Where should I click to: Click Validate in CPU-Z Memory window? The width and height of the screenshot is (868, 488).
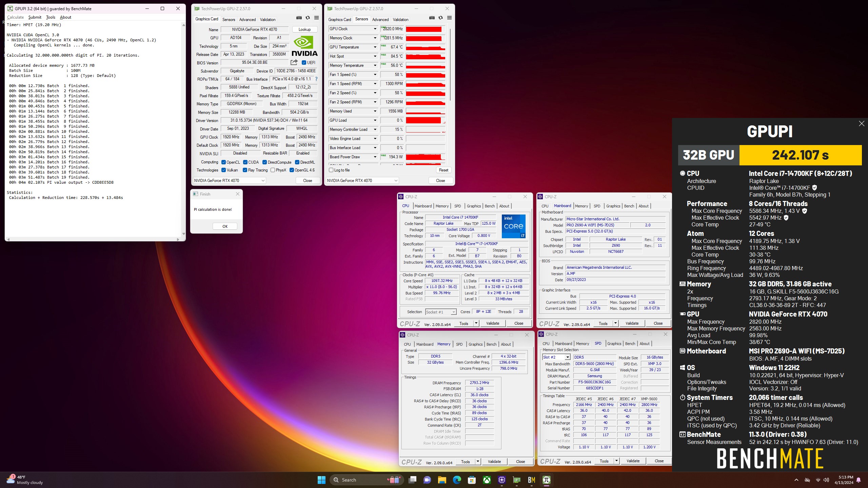pyautogui.click(x=494, y=462)
